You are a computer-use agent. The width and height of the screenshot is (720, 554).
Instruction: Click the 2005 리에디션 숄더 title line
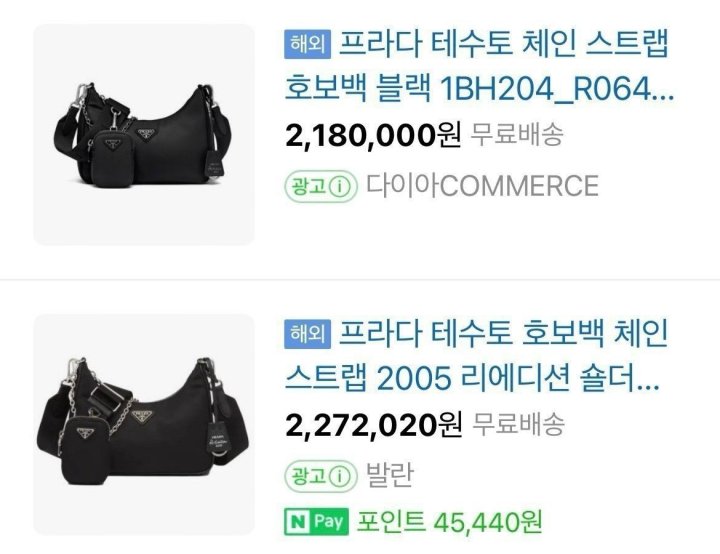click(472, 378)
